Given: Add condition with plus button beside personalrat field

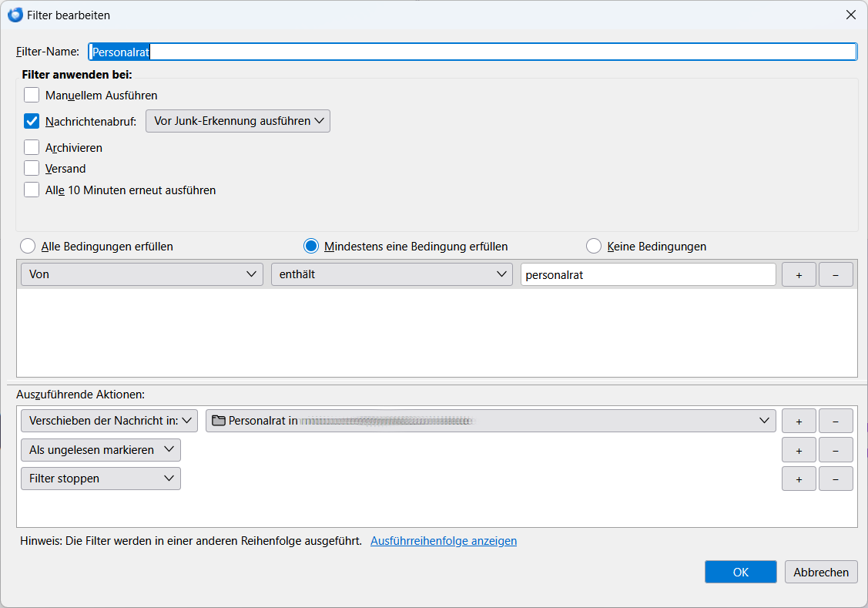Looking at the screenshot, I should pyautogui.click(x=799, y=274).
